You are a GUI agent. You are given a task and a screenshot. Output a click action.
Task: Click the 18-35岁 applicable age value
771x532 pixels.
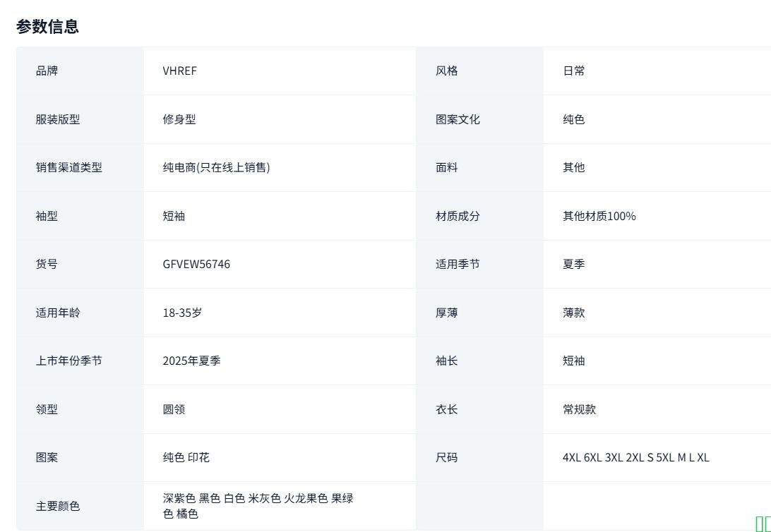pyautogui.click(x=182, y=313)
